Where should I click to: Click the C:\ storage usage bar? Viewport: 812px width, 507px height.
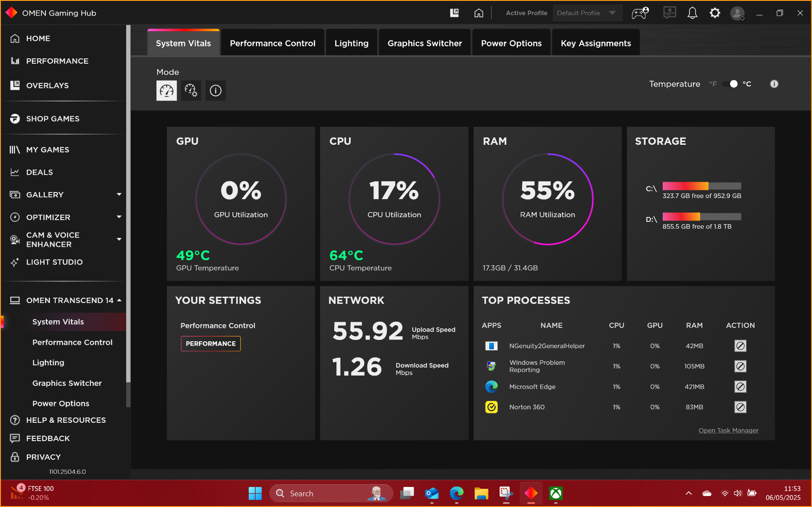click(x=701, y=186)
